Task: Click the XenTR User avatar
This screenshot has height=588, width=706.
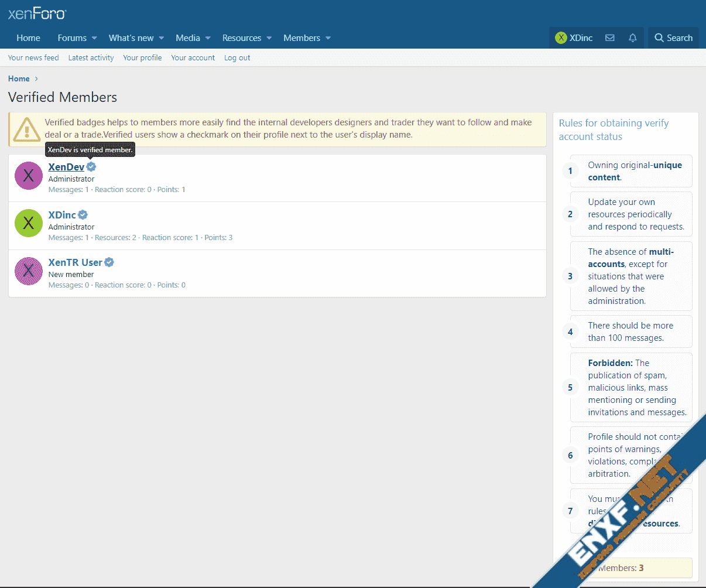Action: pos(29,271)
